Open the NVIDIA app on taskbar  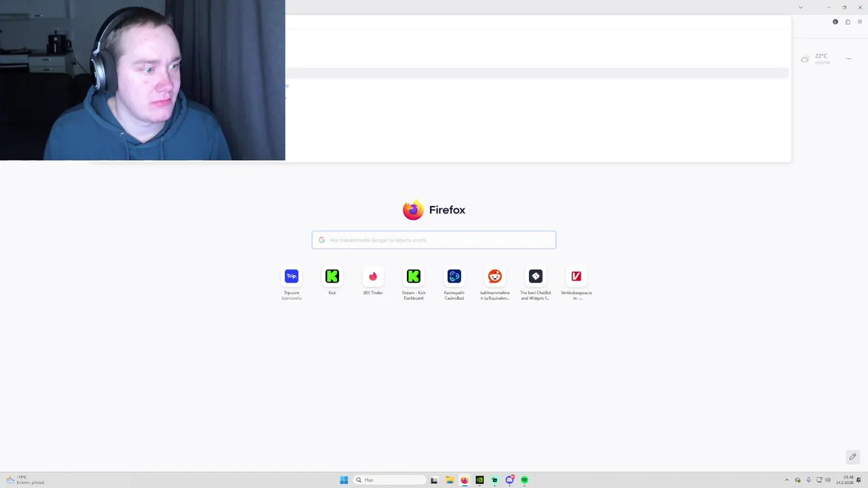(479, 480)
